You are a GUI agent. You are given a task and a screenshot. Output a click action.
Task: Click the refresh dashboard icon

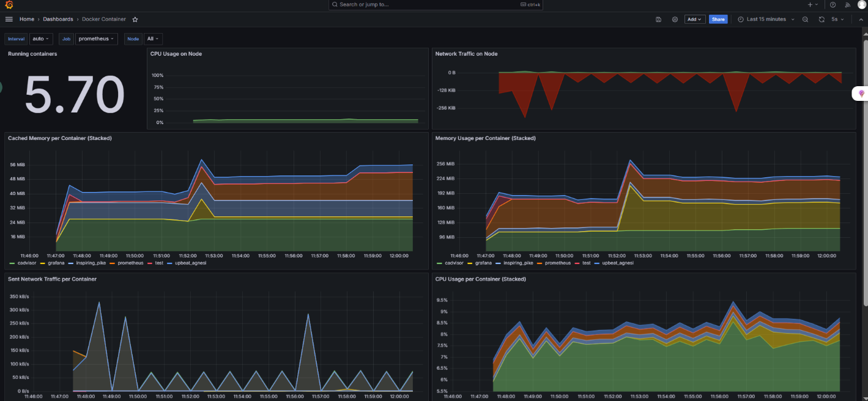[x=822, y=20]
